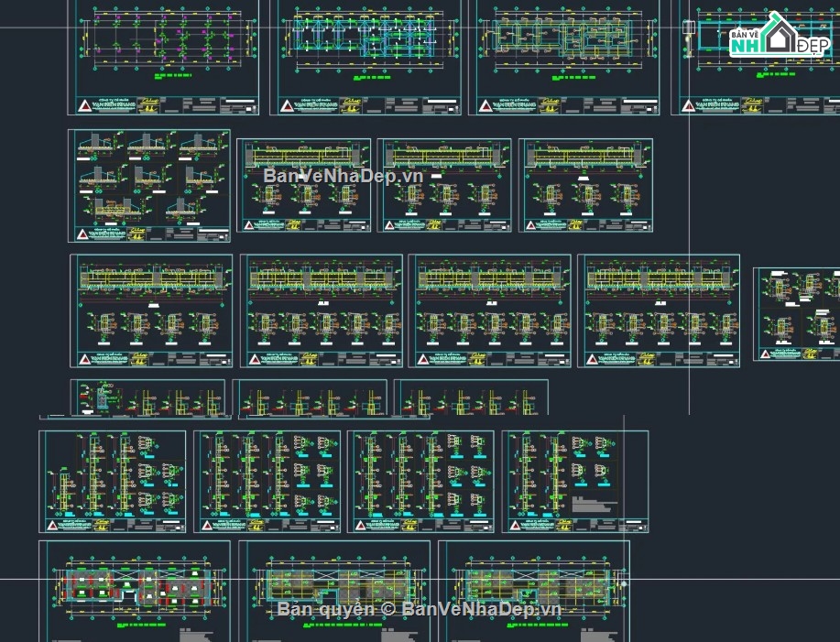Click the red triangle logo in the magenta column plan title block
The width and height of the screenshot is (840, 642).
tap(84, 105)
